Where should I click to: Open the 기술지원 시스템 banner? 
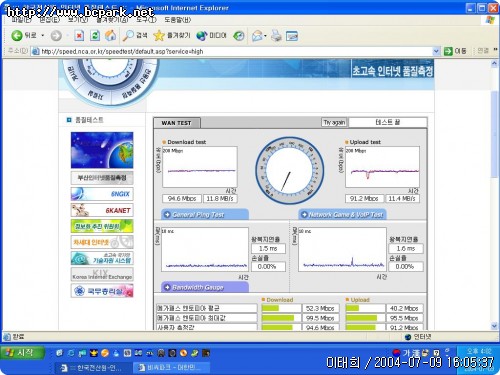[102, 258]
